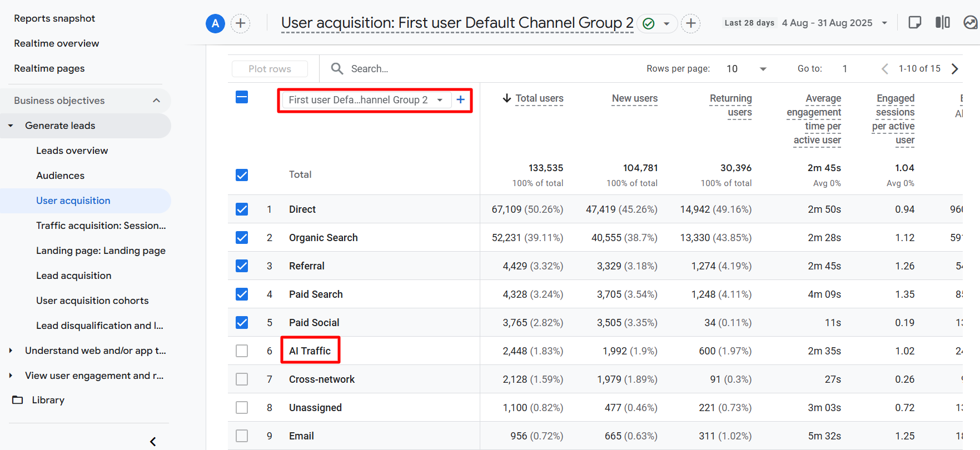This screenshot has width=980, height=450.
Task: Open Realtime overview
Action: [57, 43]
